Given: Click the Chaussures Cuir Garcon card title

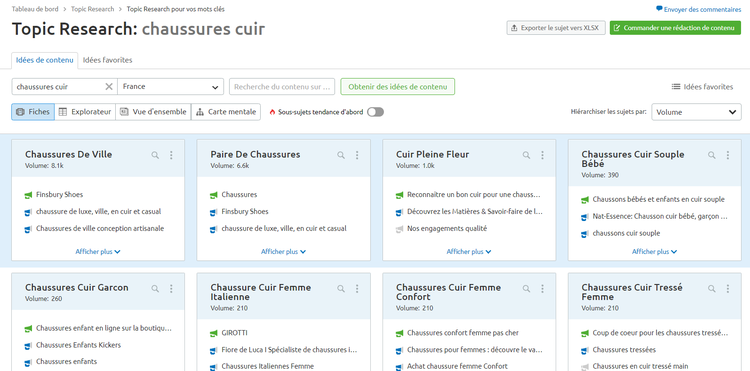Looking at the screenshot, I should tap(77, 287).
